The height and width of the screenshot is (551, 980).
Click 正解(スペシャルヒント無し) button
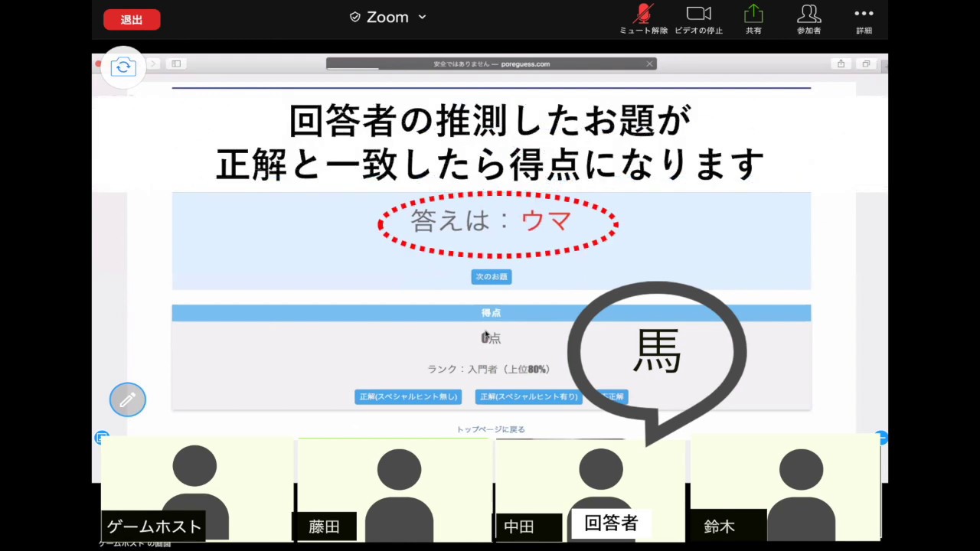click(408, 396)
